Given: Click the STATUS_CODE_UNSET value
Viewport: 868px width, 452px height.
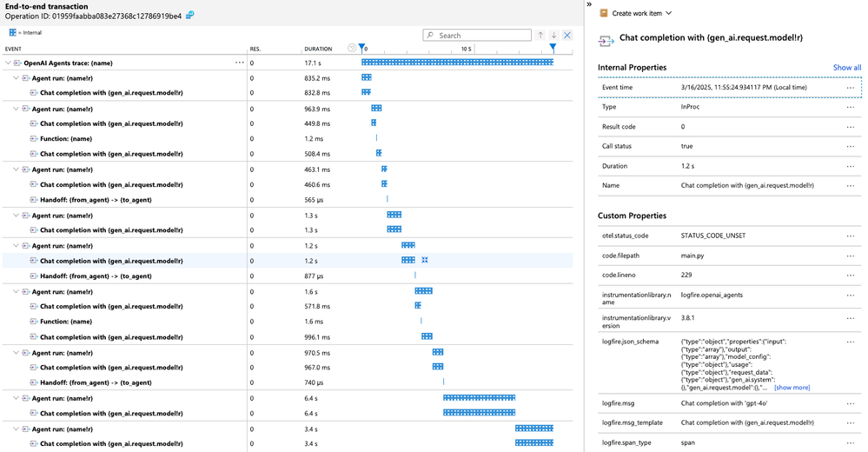Looking at the screenshot, I should pyautogui.click(x=713, y=236).
